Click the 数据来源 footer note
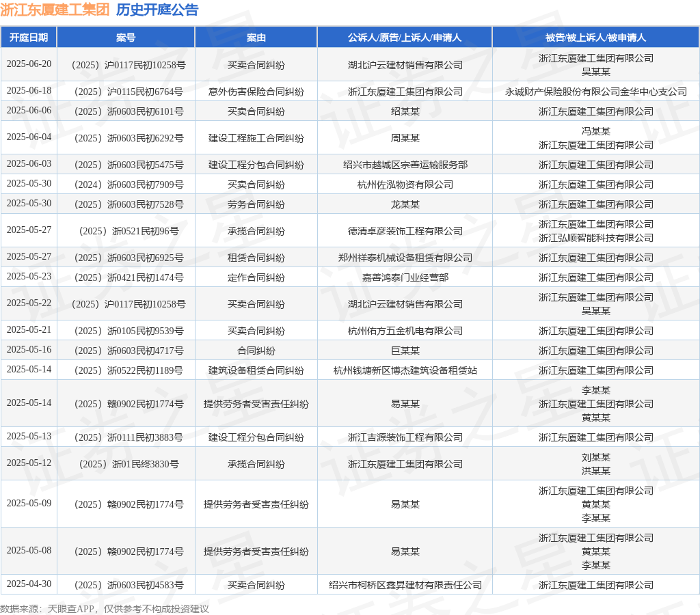 tap(104, 609)
